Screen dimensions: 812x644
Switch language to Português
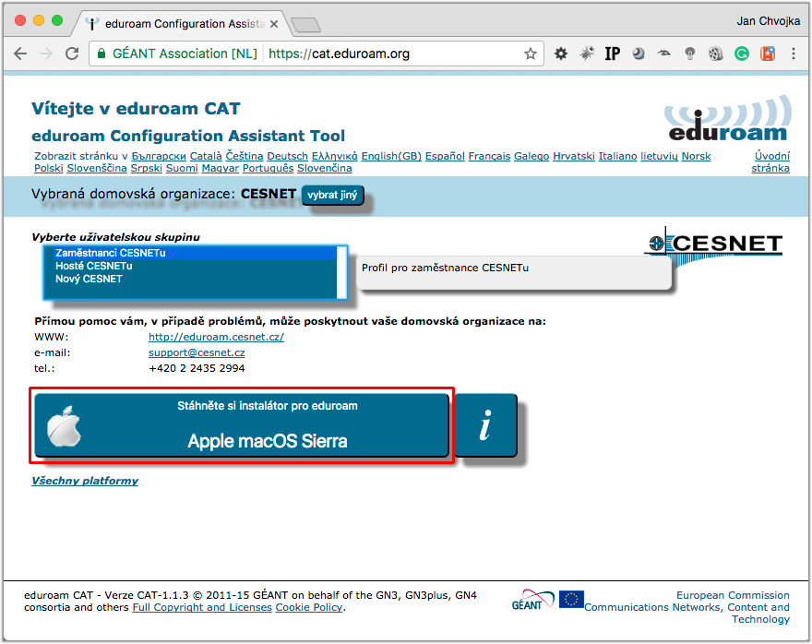pos(268,168)
